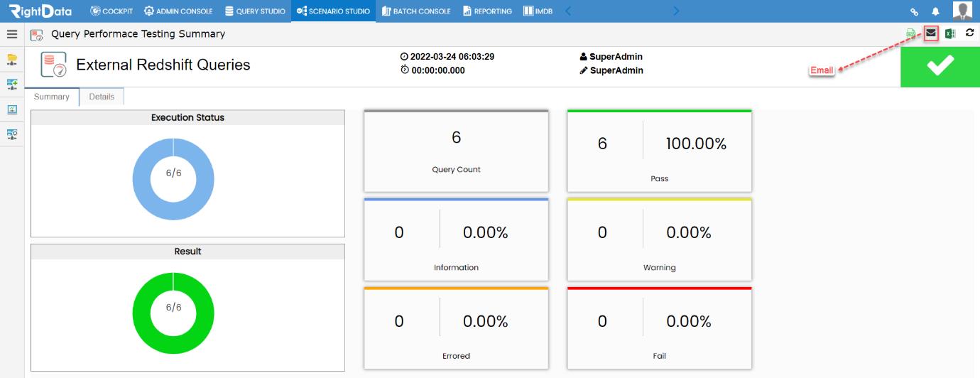Viewport: 980px width, 378px height.
Task: Open the hamburger menu
Action: click(12, 33)
